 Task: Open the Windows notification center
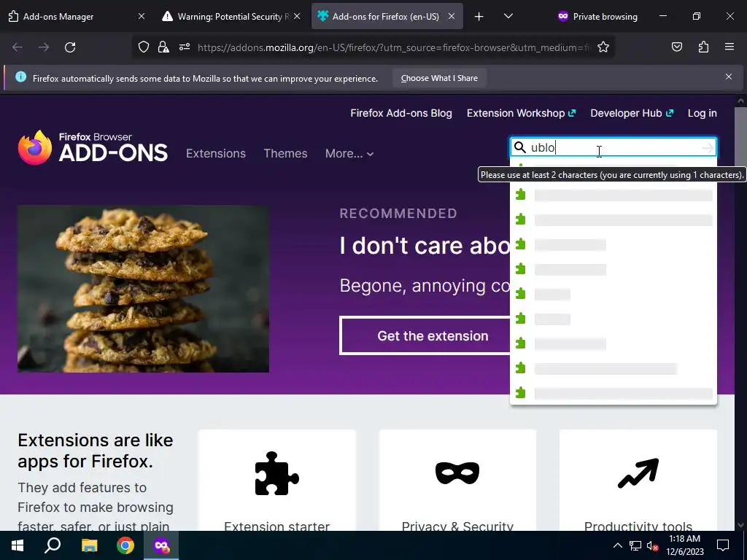[x=723, y=545]
